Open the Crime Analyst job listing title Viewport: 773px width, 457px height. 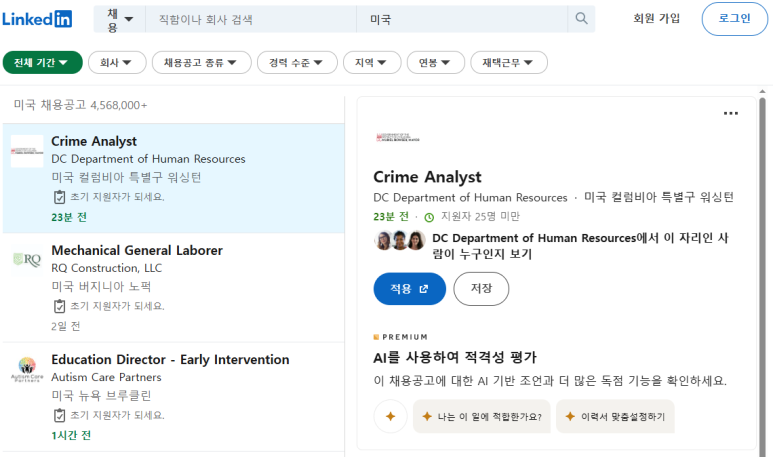pos(94,141)
